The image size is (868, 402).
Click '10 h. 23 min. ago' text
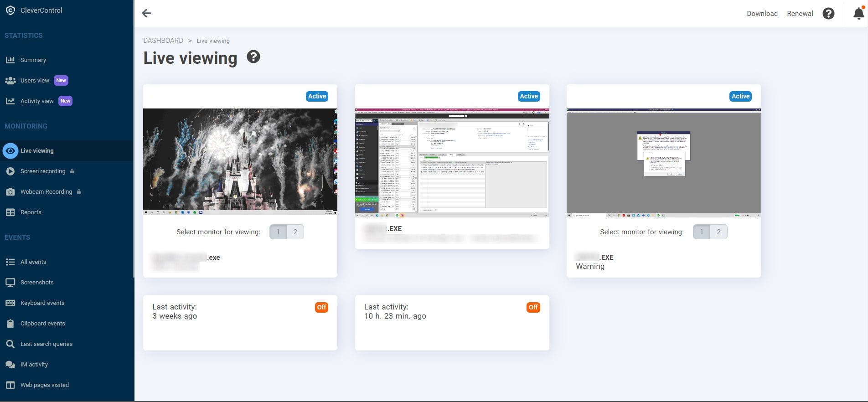pos(395,316)
